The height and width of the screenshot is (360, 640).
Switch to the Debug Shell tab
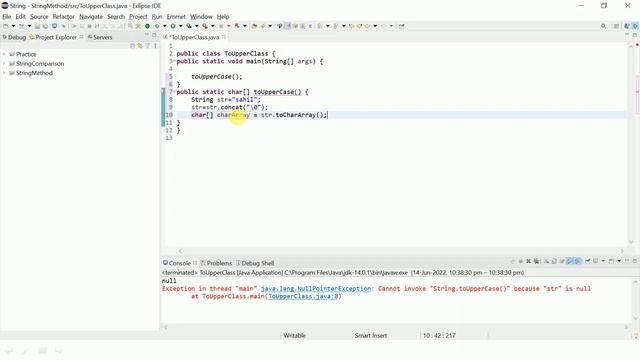(255, 263)
